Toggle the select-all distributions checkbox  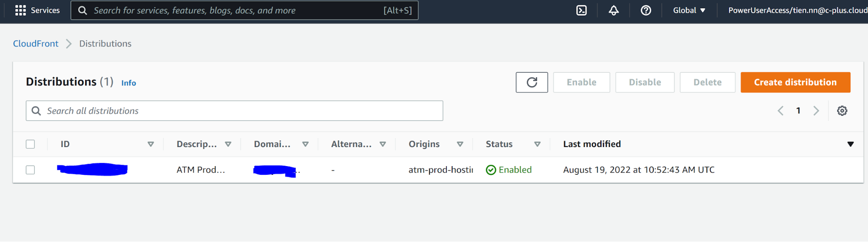point(30,144)
